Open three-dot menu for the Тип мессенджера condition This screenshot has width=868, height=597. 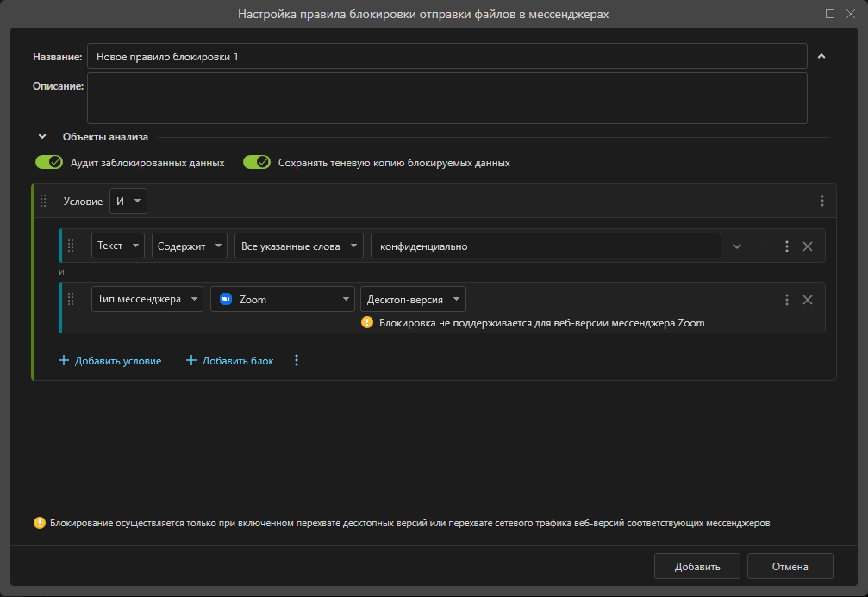(786, 300)
